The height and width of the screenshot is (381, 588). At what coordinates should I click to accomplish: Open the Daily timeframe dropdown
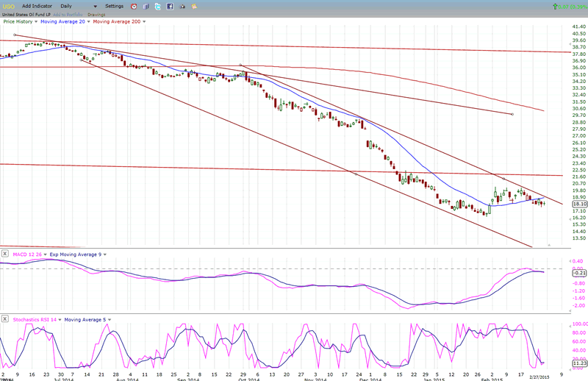coord(95,6)
